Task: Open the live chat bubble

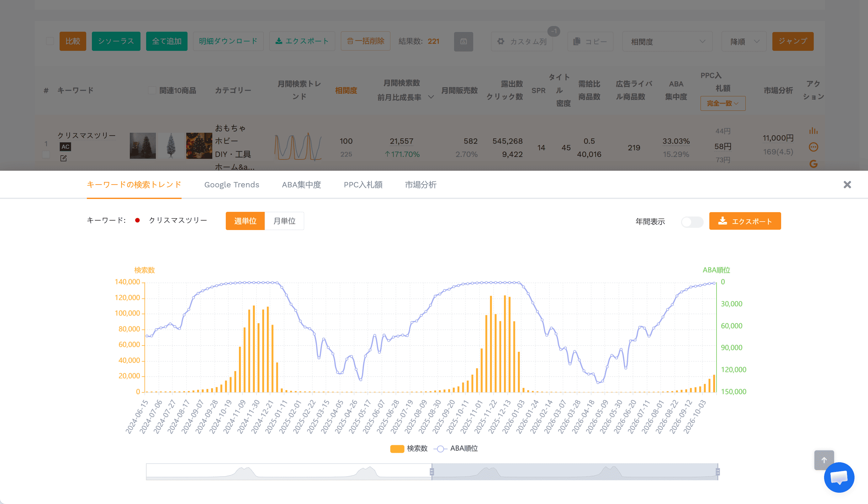Action: tap(839, 477)
